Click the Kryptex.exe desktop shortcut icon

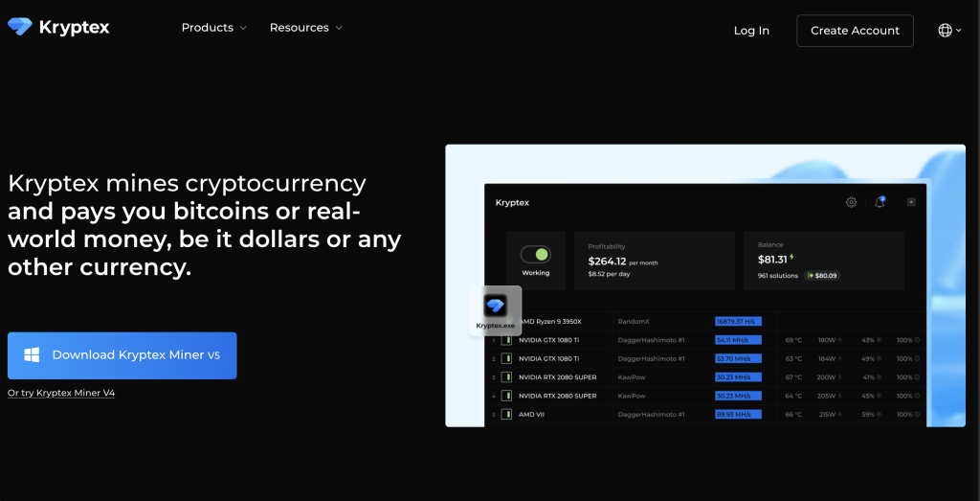pyautogui.click(x=496, y=311)
